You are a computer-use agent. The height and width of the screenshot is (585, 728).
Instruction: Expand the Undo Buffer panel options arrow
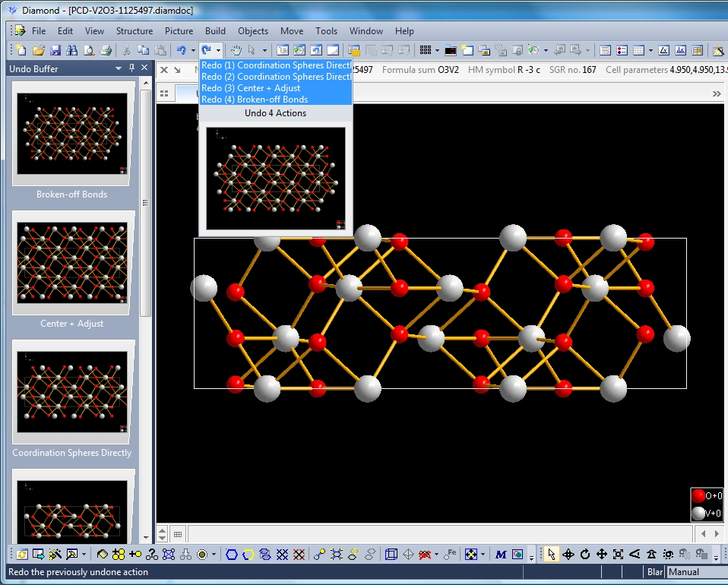tap(119, 68)
